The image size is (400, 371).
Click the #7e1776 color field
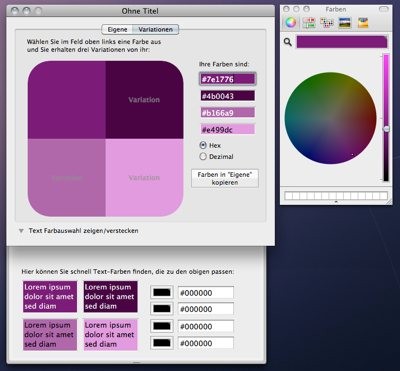(228, 79)
